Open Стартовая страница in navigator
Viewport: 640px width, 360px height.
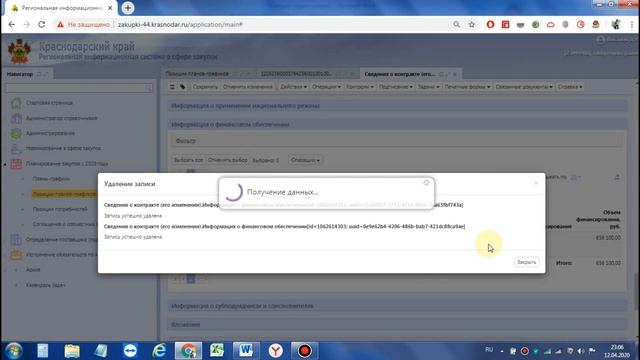[x=49, y=102]
